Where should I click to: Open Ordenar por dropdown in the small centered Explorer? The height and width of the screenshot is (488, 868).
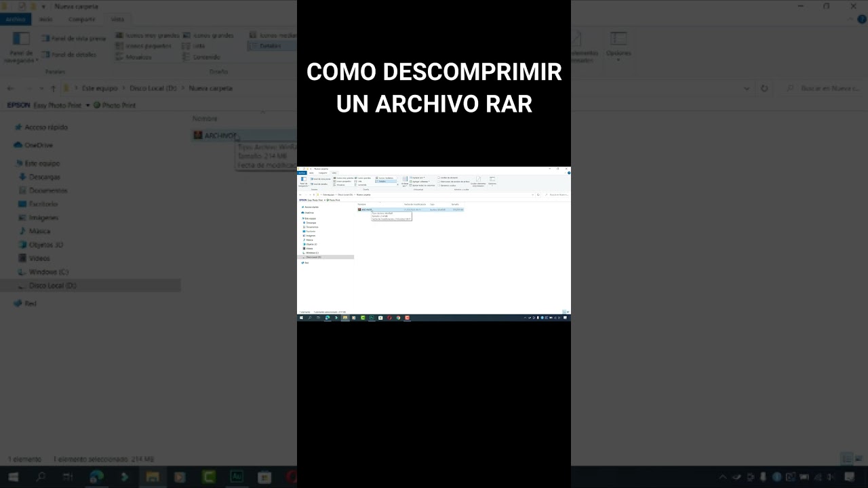click(405, 182)
